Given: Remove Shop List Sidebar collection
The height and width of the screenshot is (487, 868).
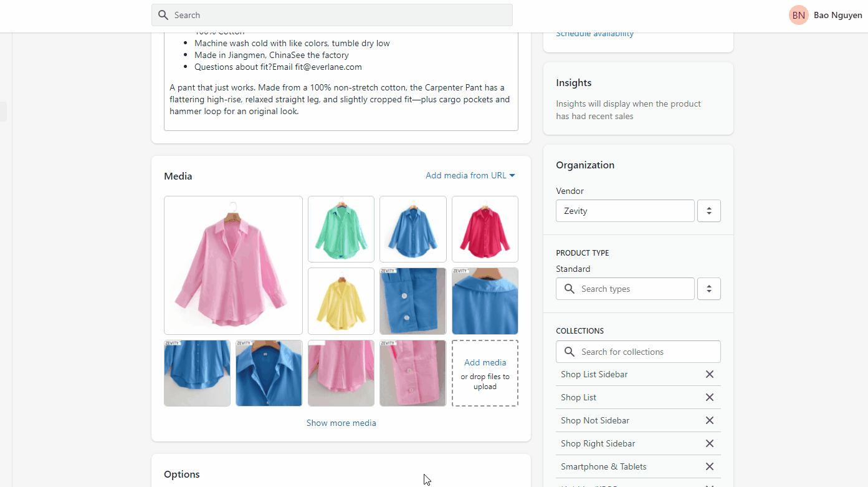Looking at the screenshot, I should click(709, 374).
